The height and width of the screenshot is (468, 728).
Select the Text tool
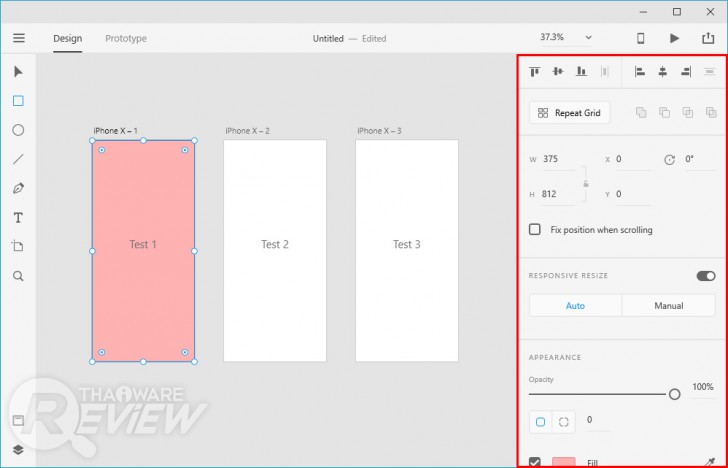pyautogui.click(x=18, y=218)
